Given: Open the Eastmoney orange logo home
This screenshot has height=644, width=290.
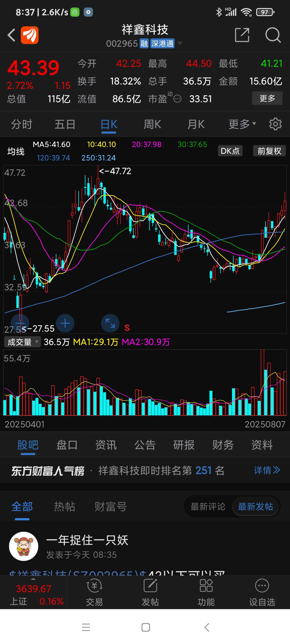Looking at the screenshot, I should point(30,35).
